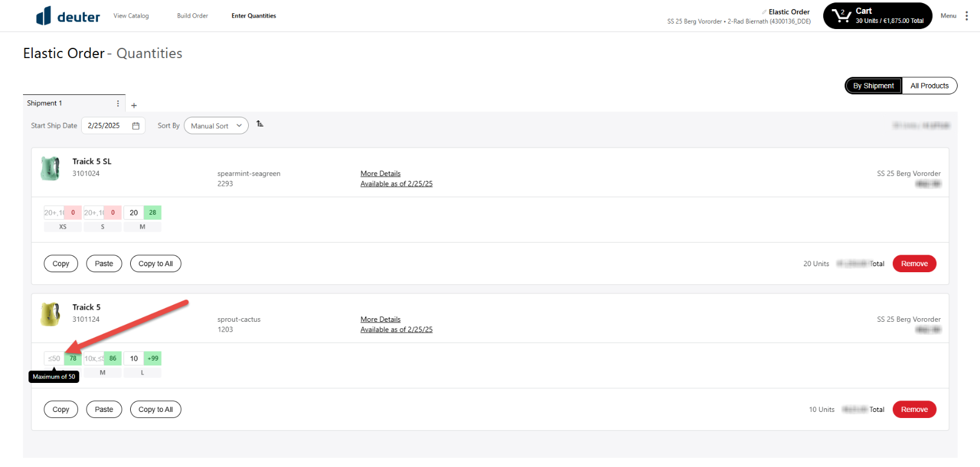
Task: Open the calendar icon in Start Ship Date
Action: 136,126
